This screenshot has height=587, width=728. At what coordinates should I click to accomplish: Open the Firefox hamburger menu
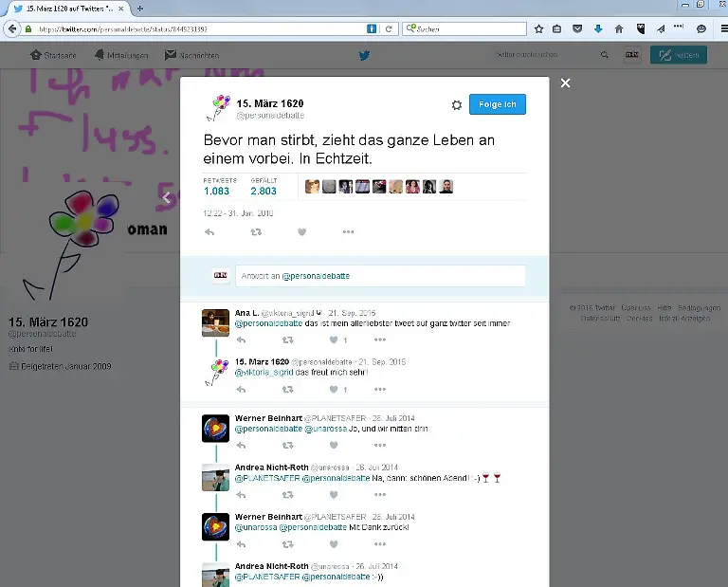click(x=719, y=29)
